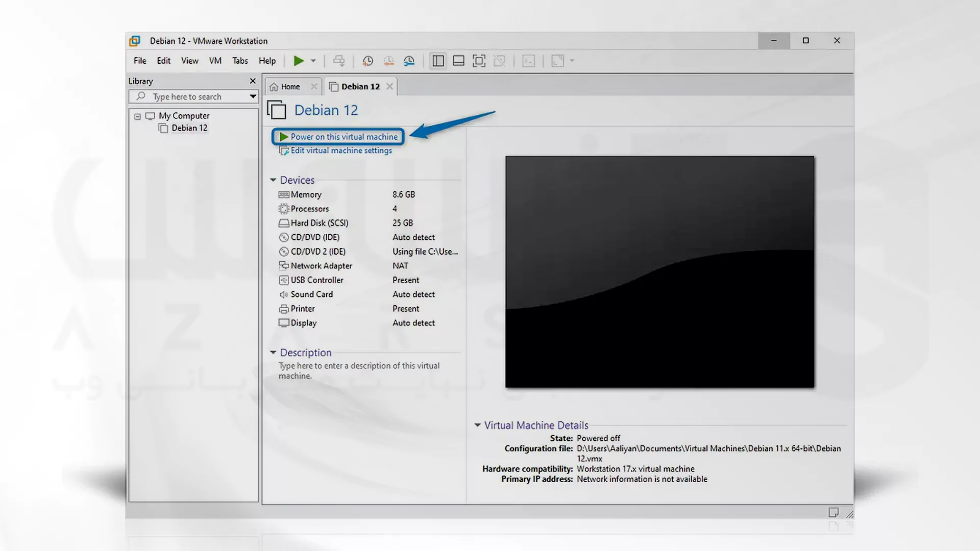Open the File menu
980x551 pixels.
(140, 61)
